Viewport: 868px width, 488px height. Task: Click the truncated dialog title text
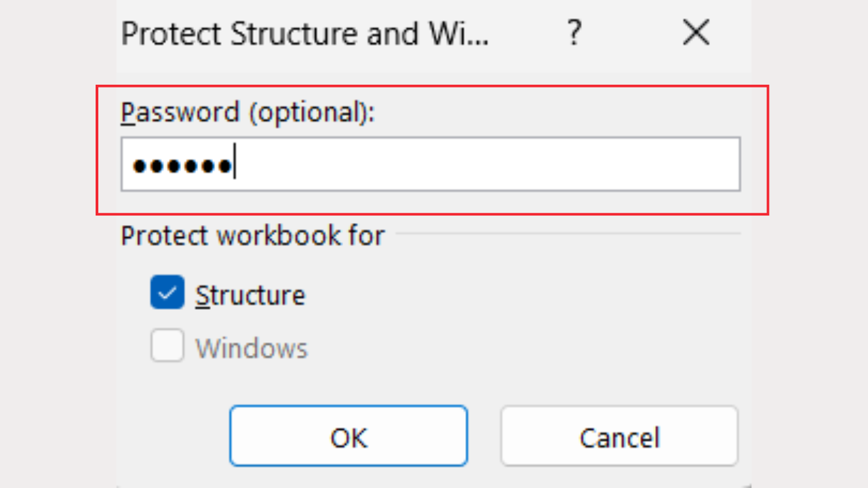click(x=305, y=33)
